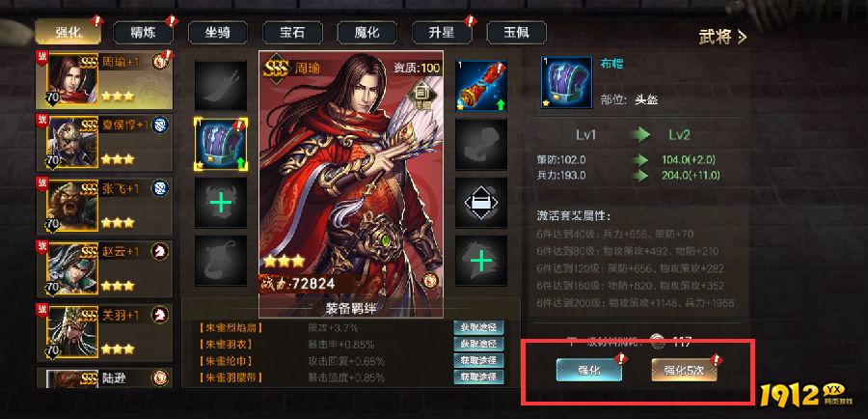Viewport: 868px width, 419px height.
Task: Open the 坐骑 tab
Action: pyautogui.click(x=218, y=33)
